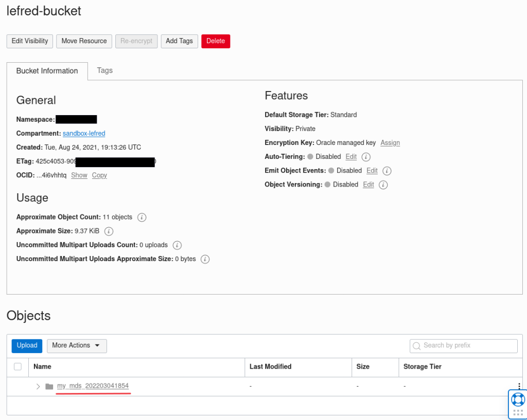The height and width of the screenshot is (420, 527).
Task: Open the lifebuoy help icon
Action: 518,399
